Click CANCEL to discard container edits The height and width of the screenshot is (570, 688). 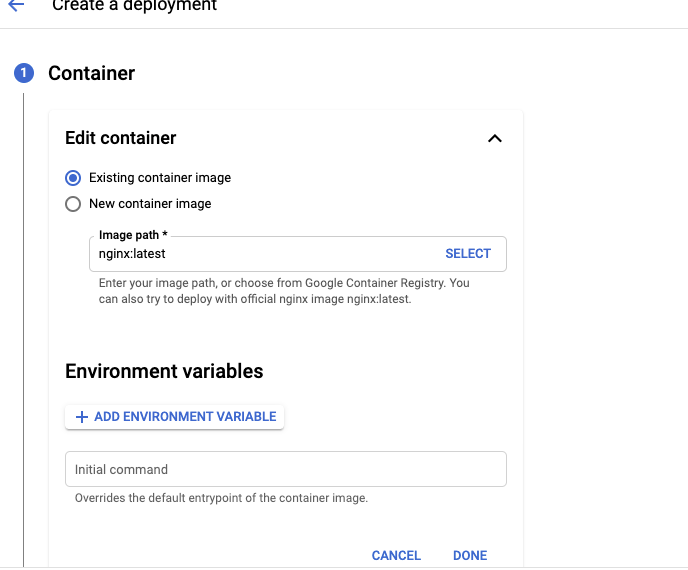click(396, 556)
